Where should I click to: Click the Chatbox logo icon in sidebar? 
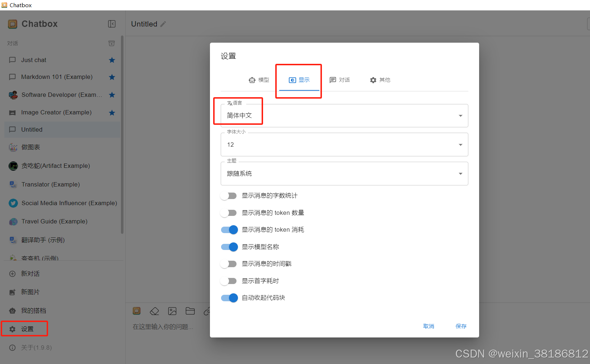[13, 24]
